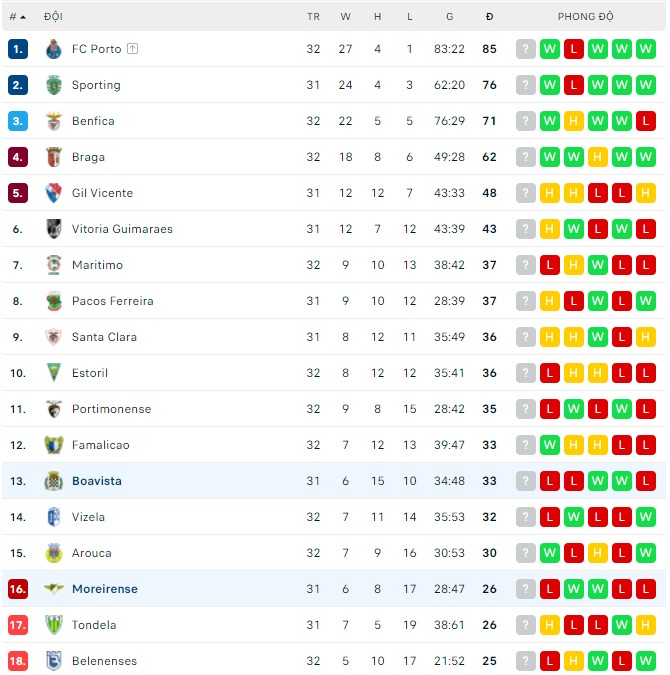Click the Moreirense team logo
670x675 pixels.
(54, 589)
